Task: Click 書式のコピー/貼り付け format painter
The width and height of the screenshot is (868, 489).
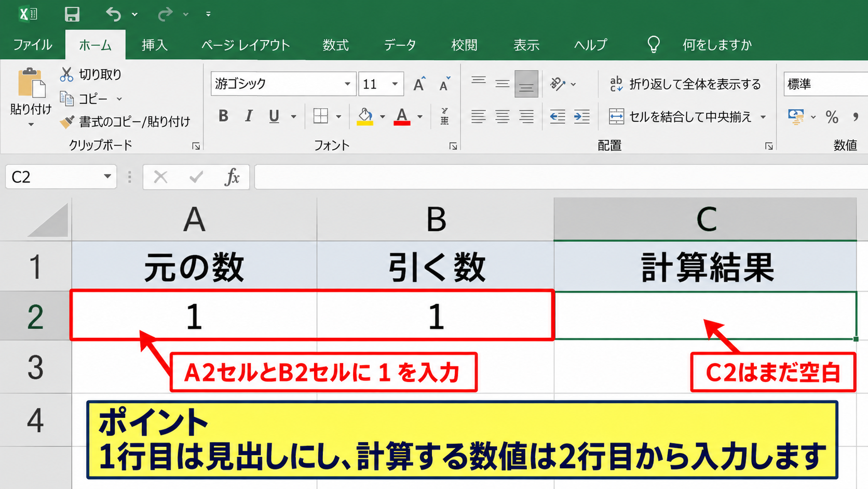Action: [125, 122]
